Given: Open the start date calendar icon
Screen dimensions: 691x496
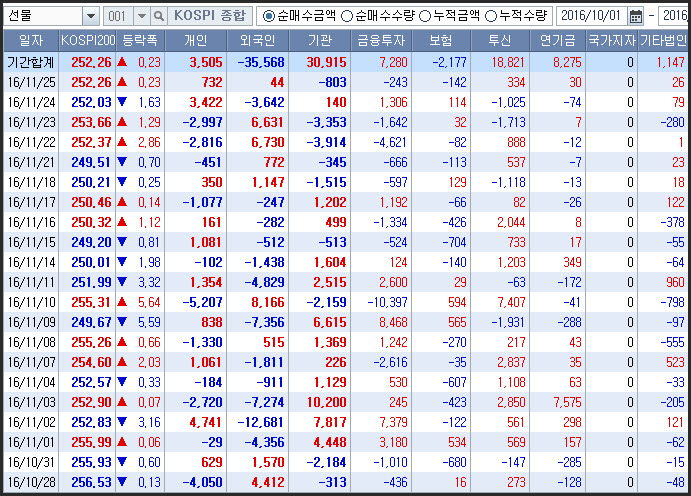Looking at the screenshot, I should click(x=635, y=17).
